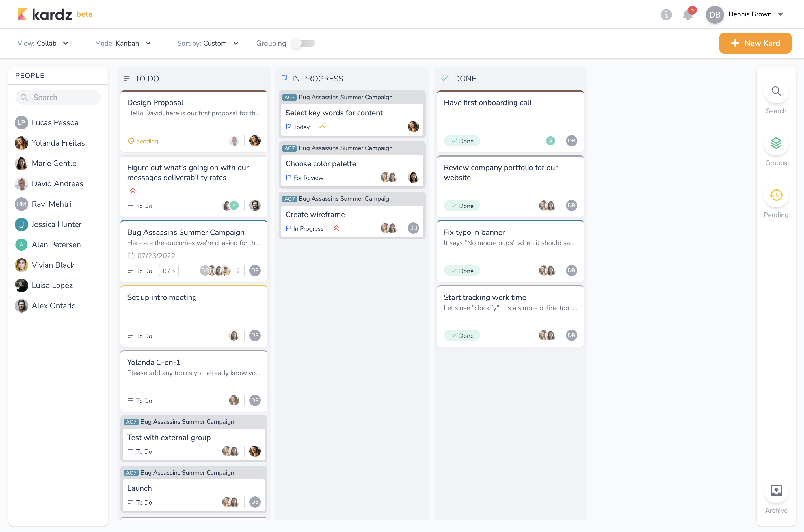Click 07/23/2022 due date text

point(156,256)
